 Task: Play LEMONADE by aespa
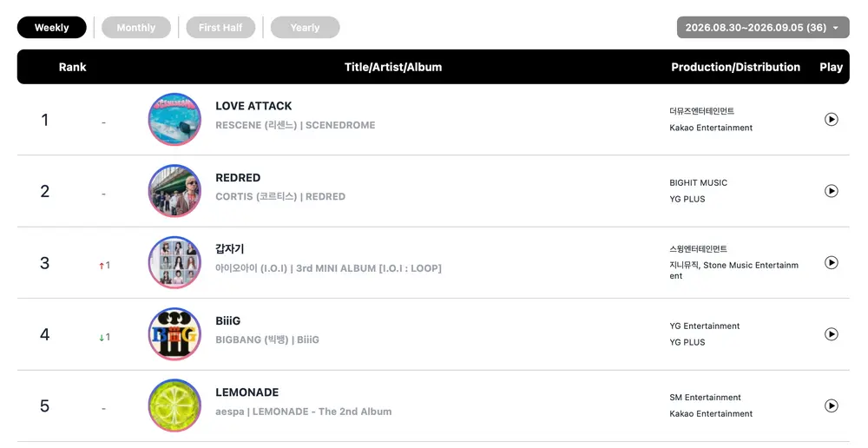(831, 406)
